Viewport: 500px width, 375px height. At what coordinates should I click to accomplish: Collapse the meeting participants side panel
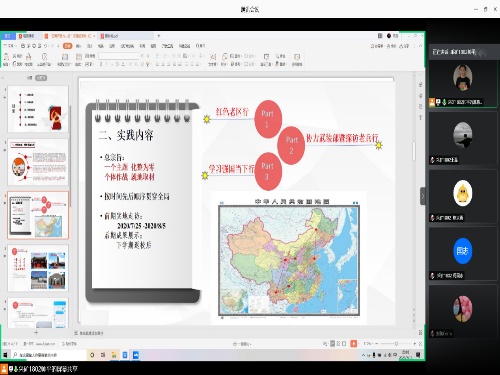(423, 196)
